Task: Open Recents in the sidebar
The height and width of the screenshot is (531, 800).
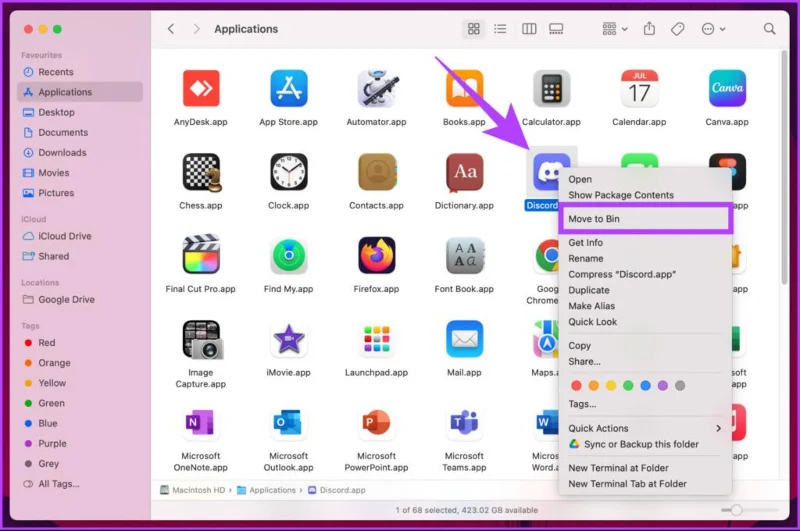Action: click(80, 72)
